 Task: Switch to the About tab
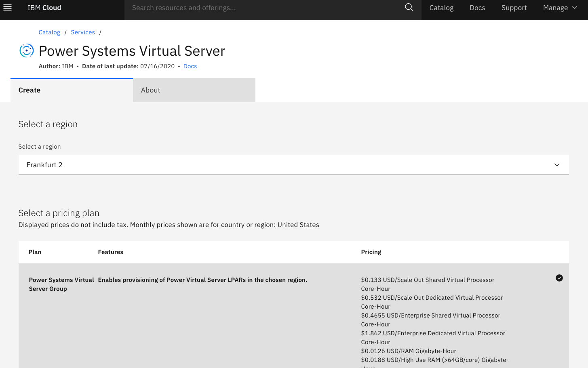(x=194, y=90)
